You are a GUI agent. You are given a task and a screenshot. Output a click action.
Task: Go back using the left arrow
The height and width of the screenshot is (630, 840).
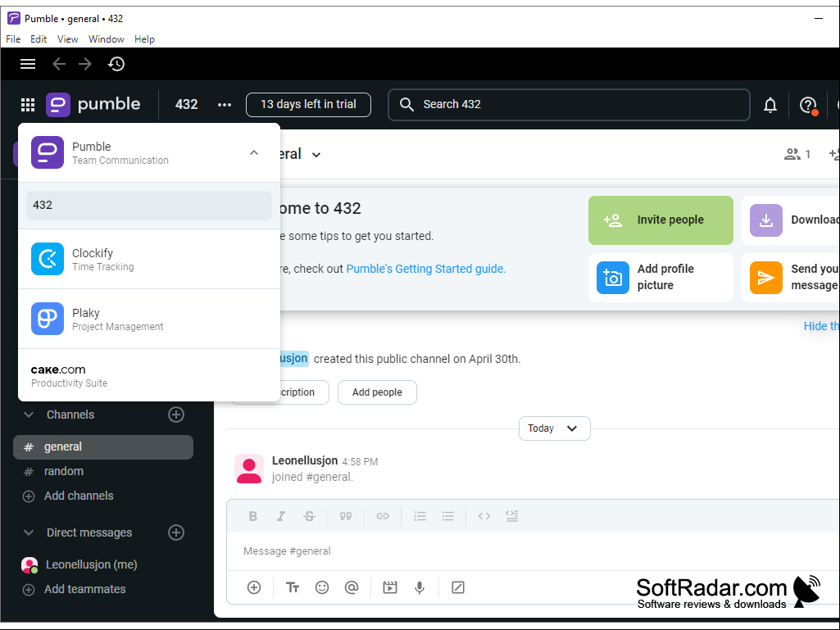pyautogui.click(x=59, y=64)
